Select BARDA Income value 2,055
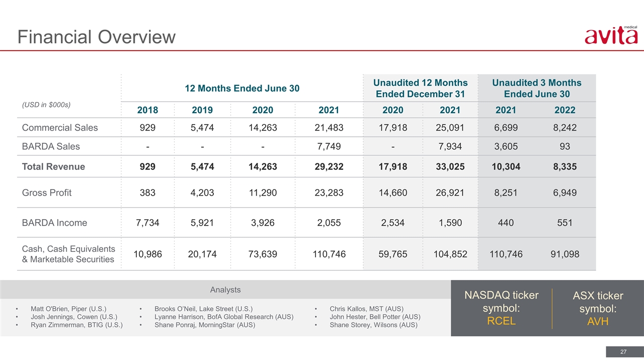Viewport: 644px width, 362px height. [329, 223]
